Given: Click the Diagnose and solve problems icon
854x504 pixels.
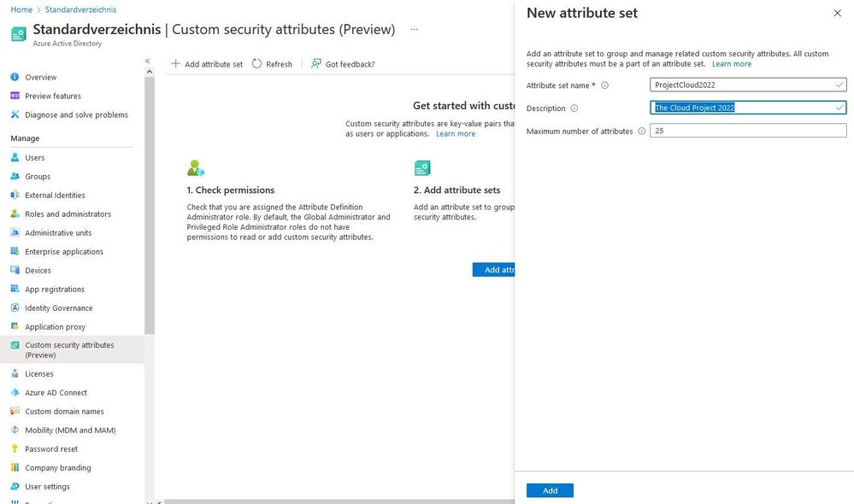Looking at the screenshot, I should click(15, 114).
